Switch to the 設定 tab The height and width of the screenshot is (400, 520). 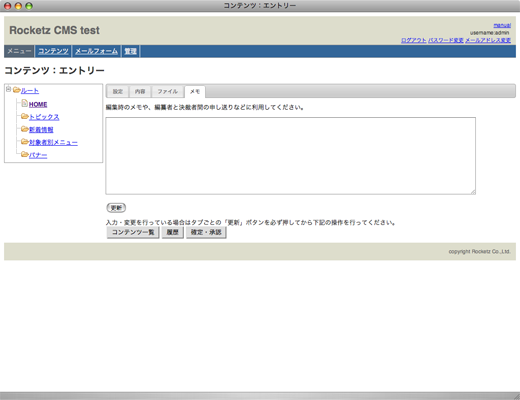(118, 91)
